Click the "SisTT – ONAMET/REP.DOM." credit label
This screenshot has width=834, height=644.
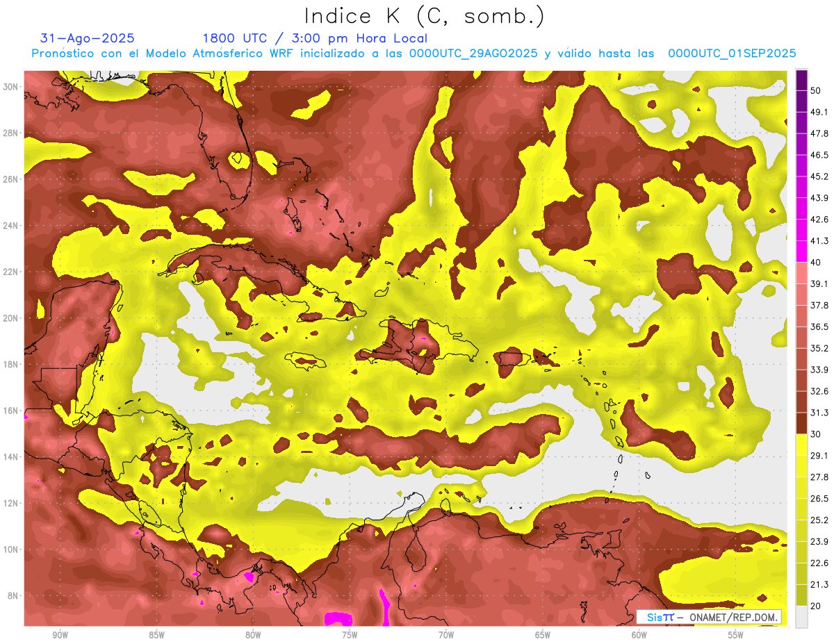point(710,617)
